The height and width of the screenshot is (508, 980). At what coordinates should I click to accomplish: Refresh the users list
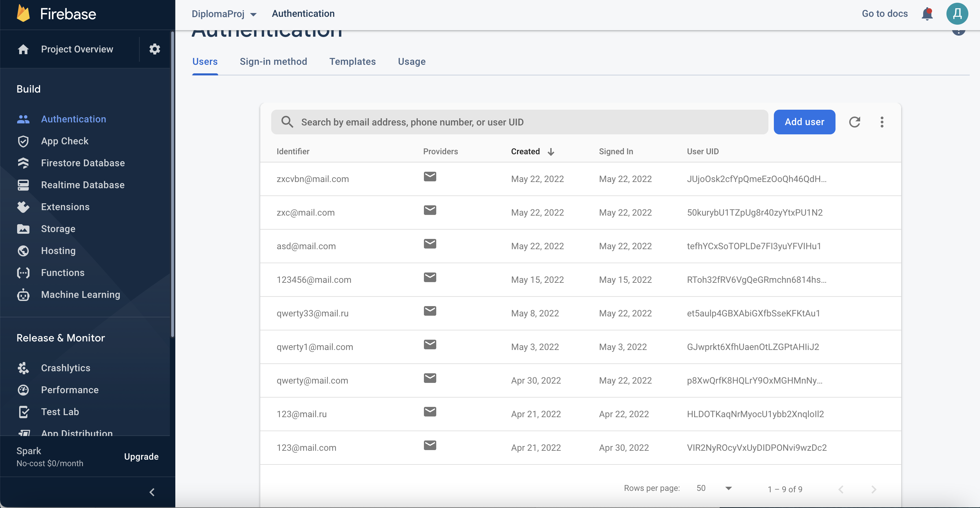(854, 122)
